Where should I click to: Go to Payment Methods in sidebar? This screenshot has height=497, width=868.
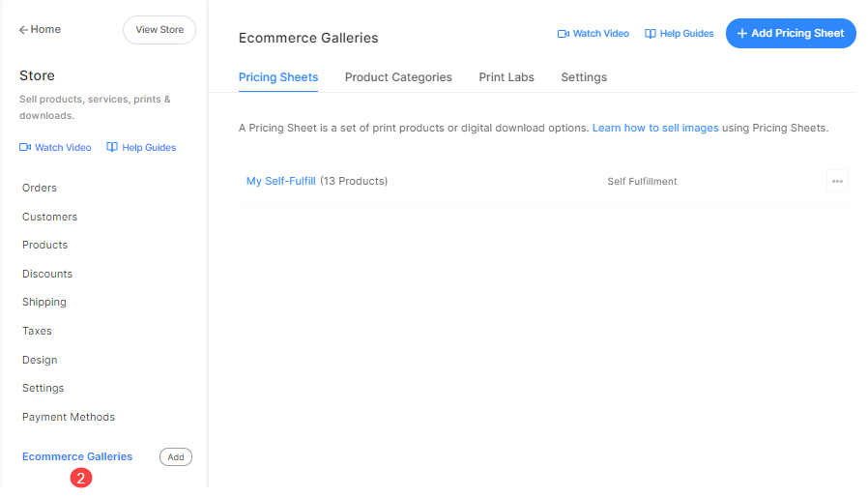coord(69,417)
